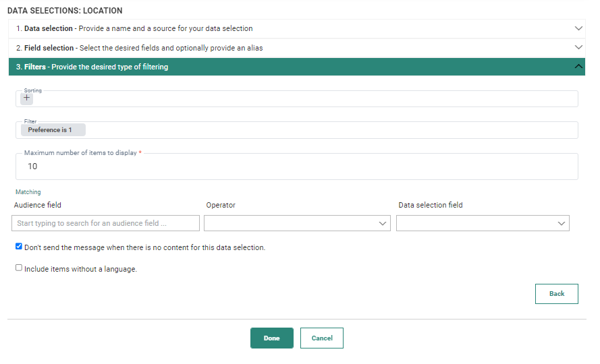Open the Data selection field dropdown

coord(483,223)
